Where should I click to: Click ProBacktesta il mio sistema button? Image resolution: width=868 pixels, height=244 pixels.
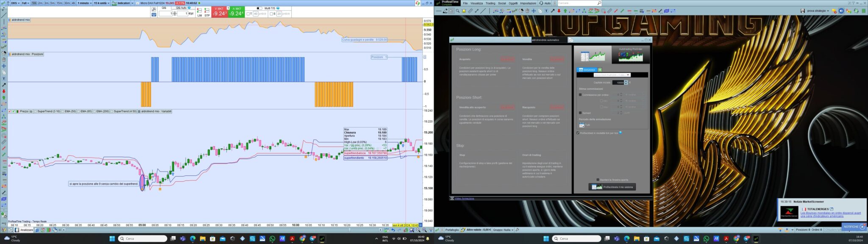point(612,187)
